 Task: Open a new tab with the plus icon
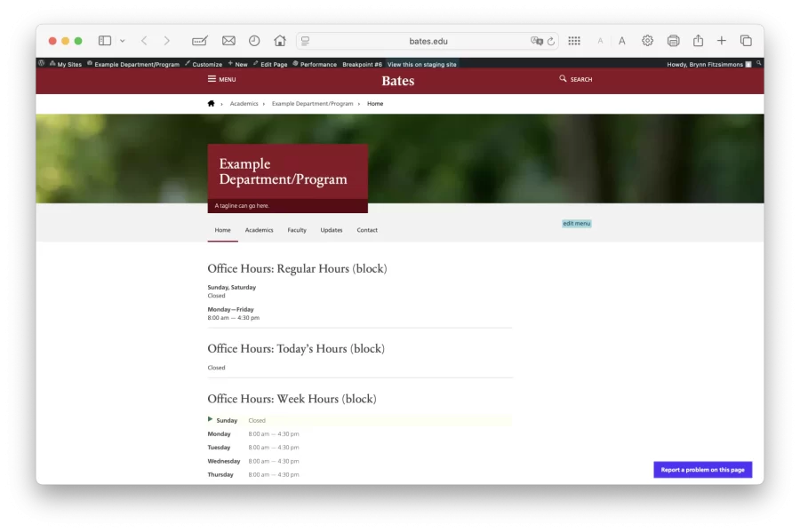(x=722, y=40)
